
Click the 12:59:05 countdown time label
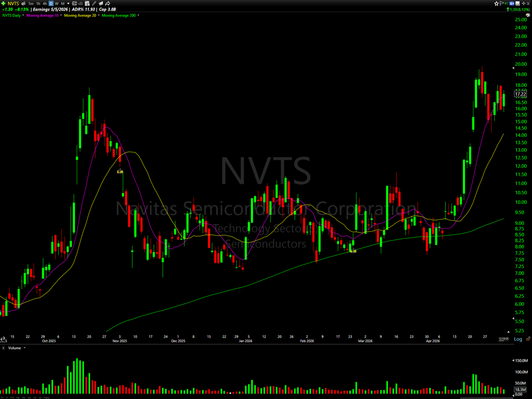pyautogui.click(x=504, y=339)
